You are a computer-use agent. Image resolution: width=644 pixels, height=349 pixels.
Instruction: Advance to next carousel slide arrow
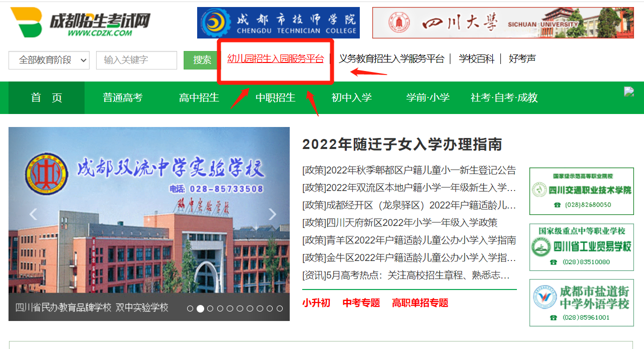coord(272,214)
